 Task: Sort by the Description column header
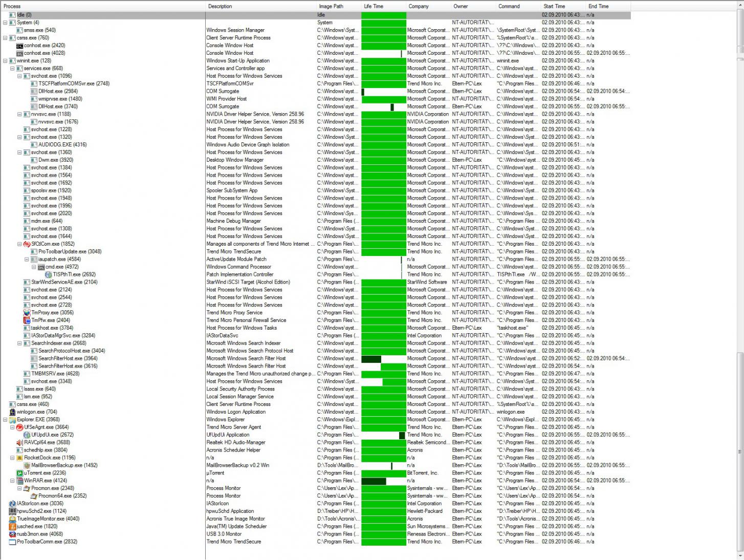(x=261, y=6)
